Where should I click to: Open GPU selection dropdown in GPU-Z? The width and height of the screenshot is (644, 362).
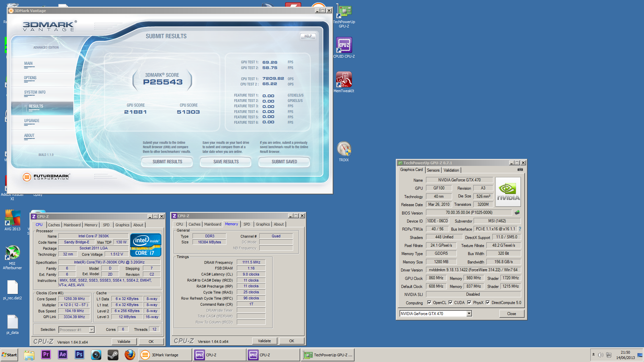pyautogui.click(x=469, y=313)
